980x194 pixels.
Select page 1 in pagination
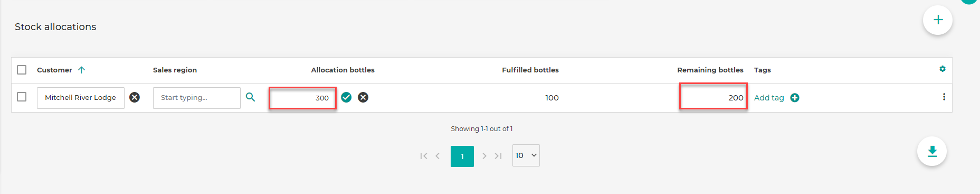[x=462, y=156]
